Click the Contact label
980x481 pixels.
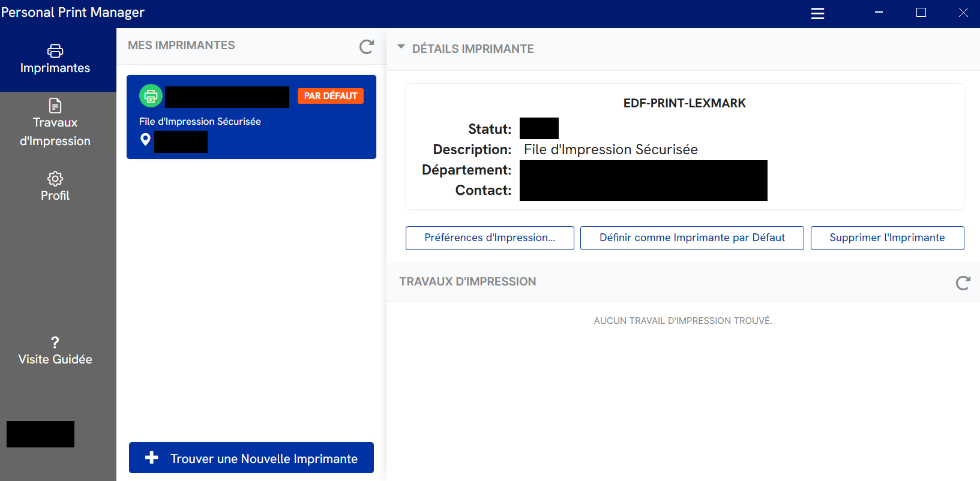483,190
